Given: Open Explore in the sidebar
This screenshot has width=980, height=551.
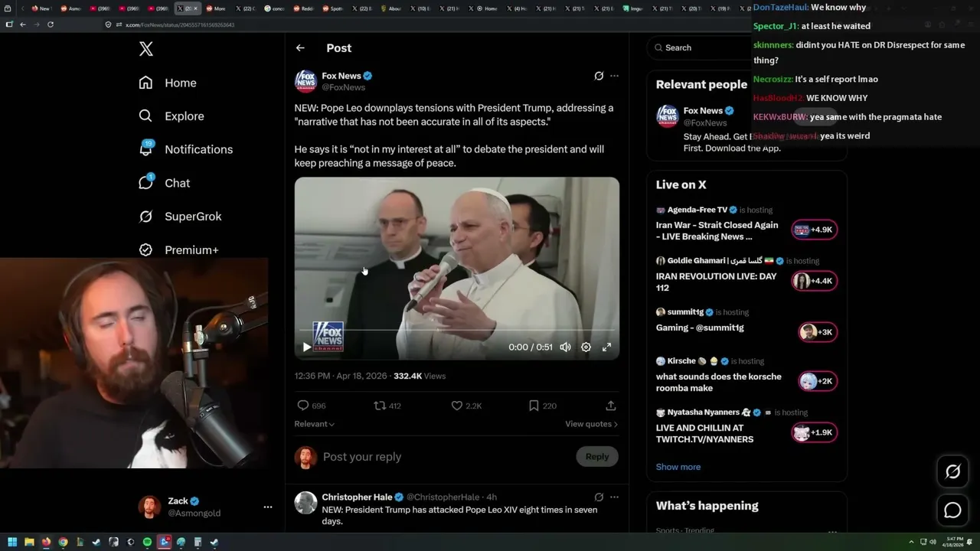Looking at the screenshot, I should [x=171, y=116].
